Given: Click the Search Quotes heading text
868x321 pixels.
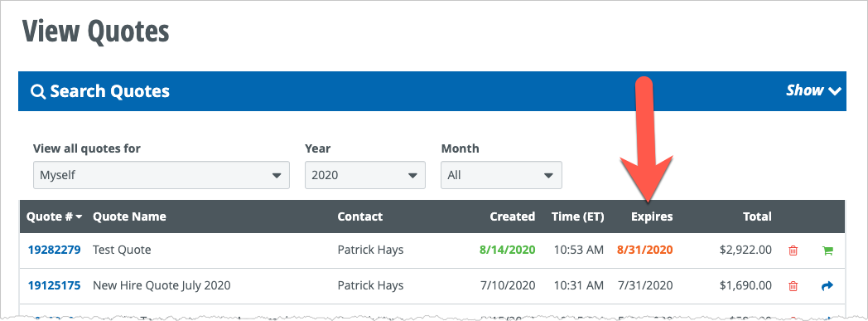Looking at the screenshot, I should [x=109, y=91].
